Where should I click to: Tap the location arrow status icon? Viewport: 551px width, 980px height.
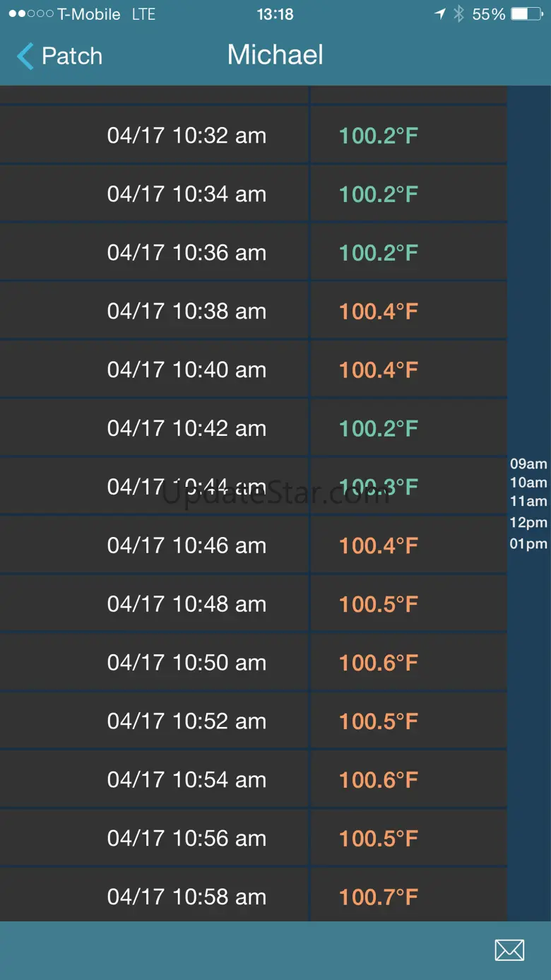pyautogui.click(x=440, y=14)
